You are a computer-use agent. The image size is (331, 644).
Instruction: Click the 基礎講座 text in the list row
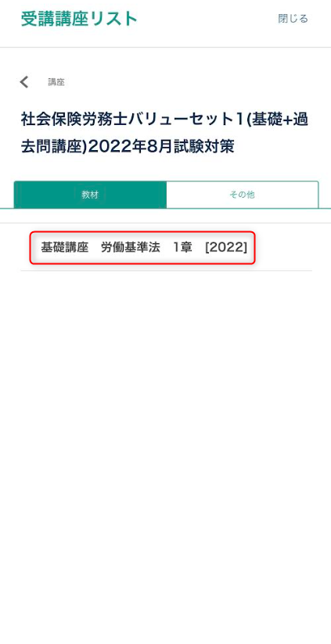pyautogui.click(x=64, y=248)
